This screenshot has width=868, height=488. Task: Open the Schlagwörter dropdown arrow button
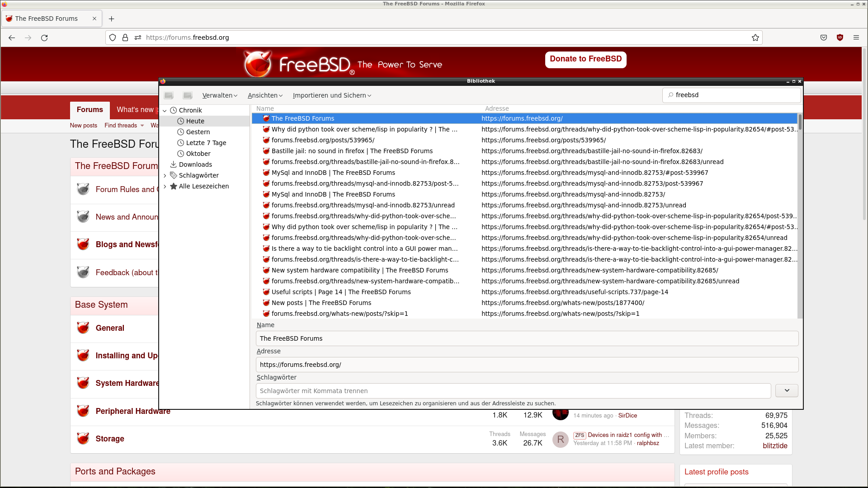tap(787, 390)
